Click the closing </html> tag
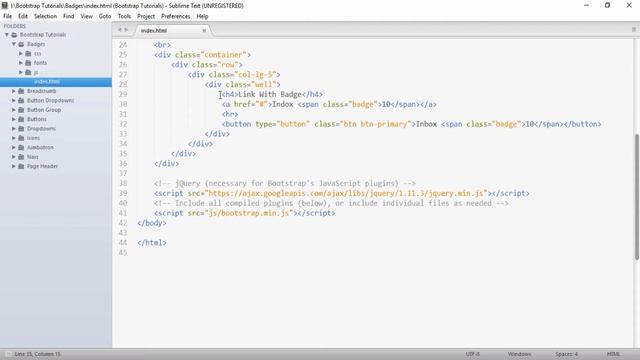The image size is (640, 360). click(x=152, y=242)
